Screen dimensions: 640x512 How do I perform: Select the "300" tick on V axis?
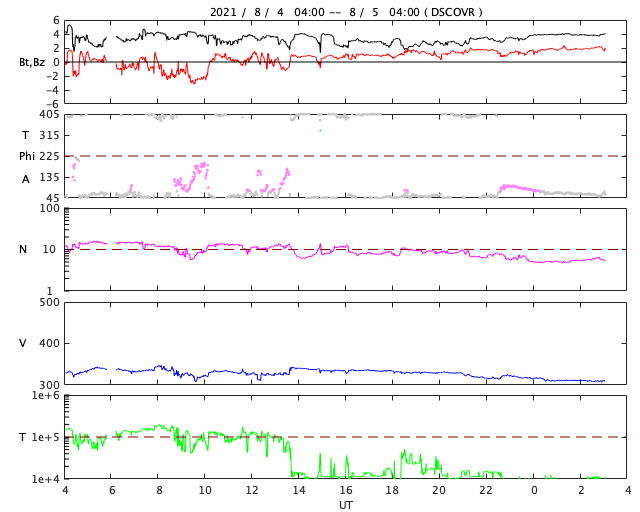[49, 384]
